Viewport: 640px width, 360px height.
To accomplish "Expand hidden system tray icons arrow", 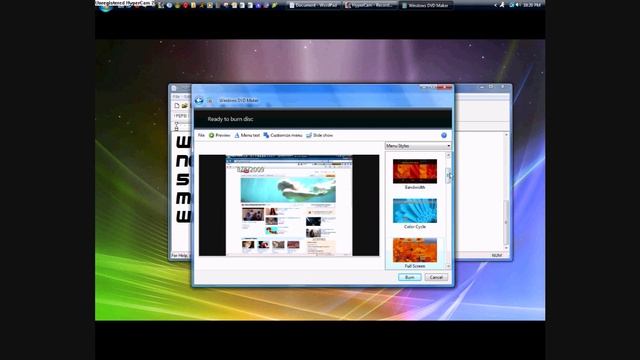I will click(x=496, y=5).
